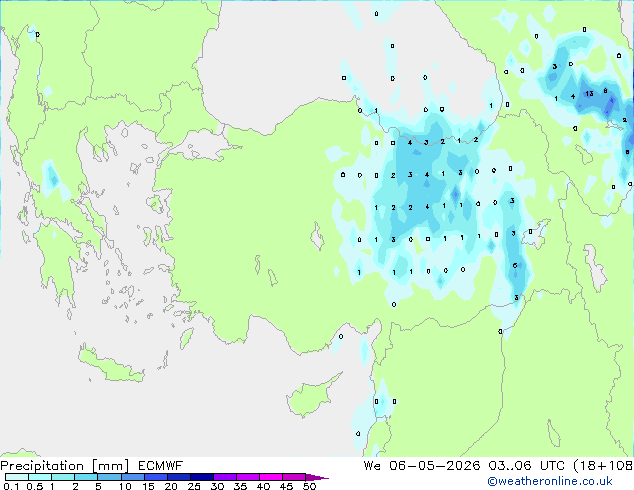Choose the 10–15 mm legend color swatch
The height and width of the screenshot is (490, 634).
click(132, 477)
